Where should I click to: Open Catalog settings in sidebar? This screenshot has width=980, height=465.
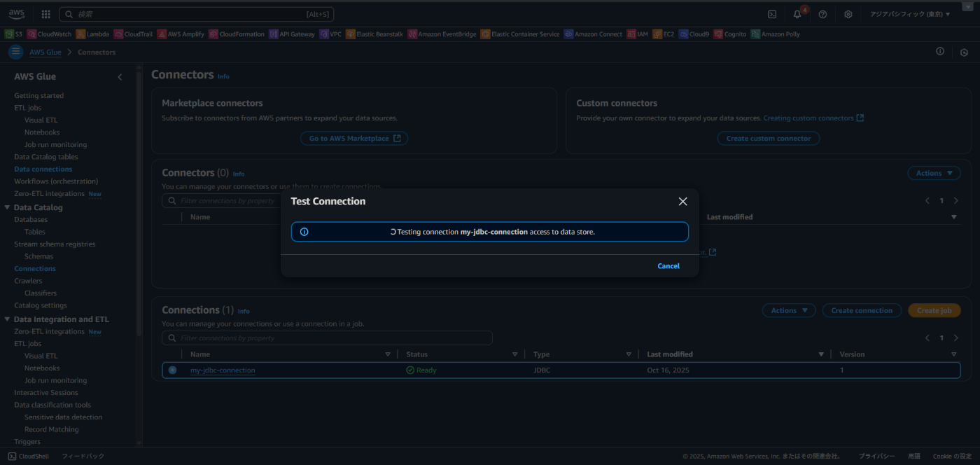pos(41,305)
